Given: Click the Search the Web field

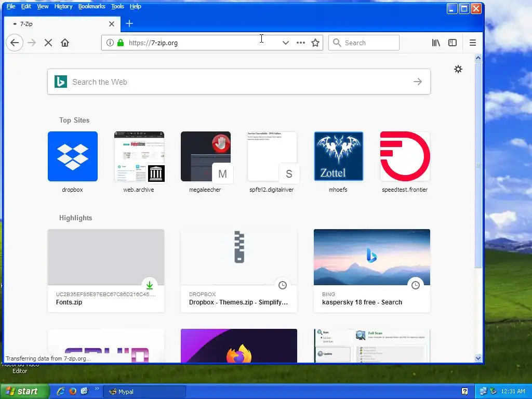Looking at the screenshot, I should [x=239, y=82].
